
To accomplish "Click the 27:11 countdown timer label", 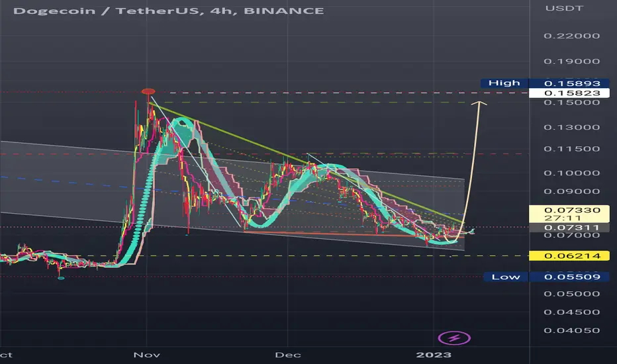I will (x=563, y=218).
